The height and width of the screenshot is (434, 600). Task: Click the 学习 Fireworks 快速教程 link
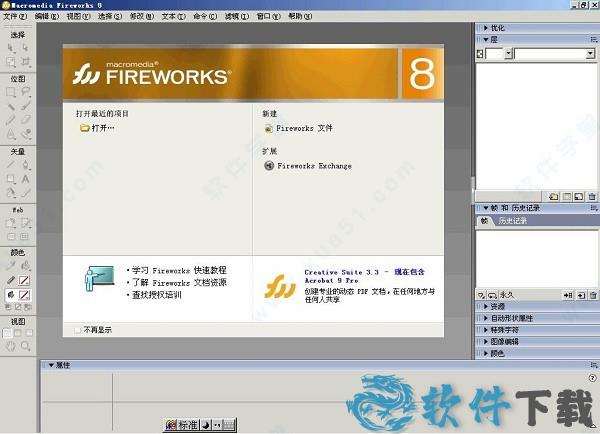pos(180,270)
